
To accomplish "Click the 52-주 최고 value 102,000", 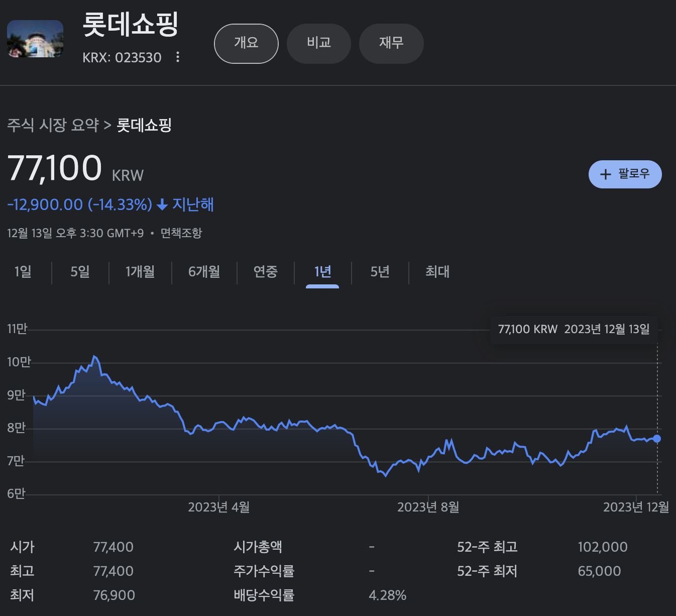I will (x=603, y=547).
